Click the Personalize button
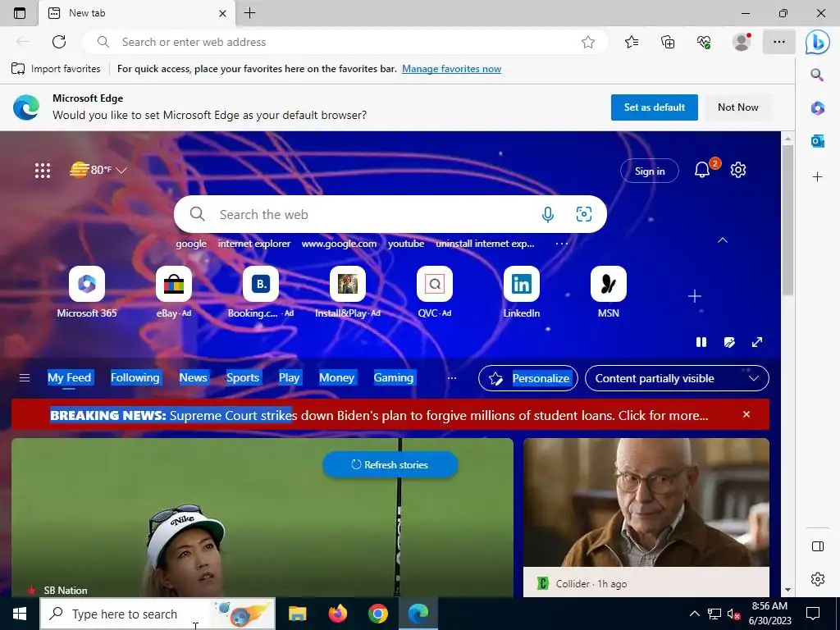Image resolution: width=840 pixels, height=630 pixels. pos(527,378)
